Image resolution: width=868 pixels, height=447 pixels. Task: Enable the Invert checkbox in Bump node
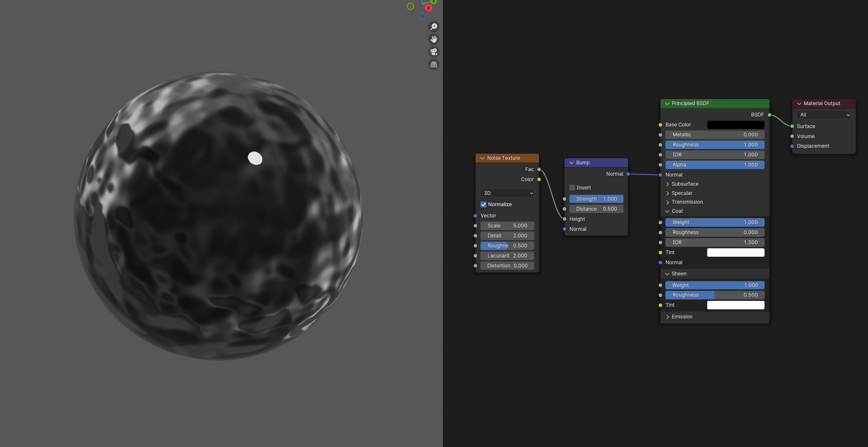click(x=572, y=188)
